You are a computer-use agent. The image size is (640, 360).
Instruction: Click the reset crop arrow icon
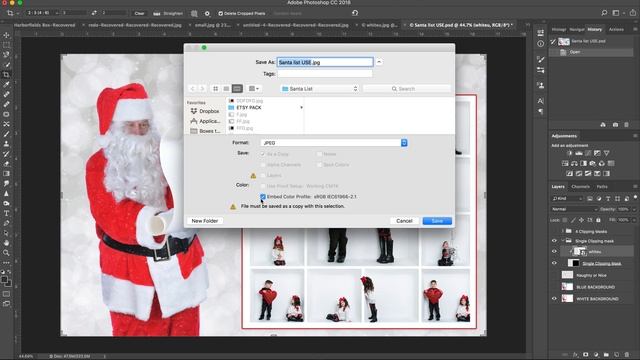point(355,13)
